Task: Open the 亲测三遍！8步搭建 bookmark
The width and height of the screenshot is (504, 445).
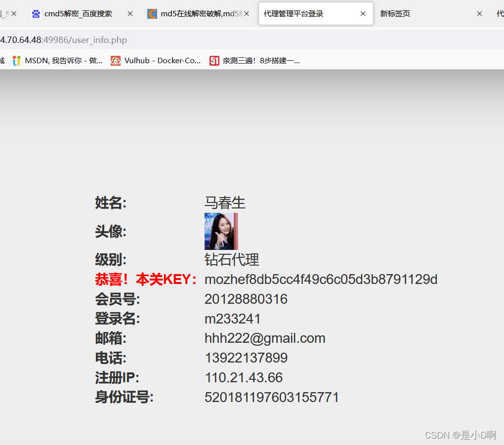Action: pyautogui.click(x=254, y=60)
